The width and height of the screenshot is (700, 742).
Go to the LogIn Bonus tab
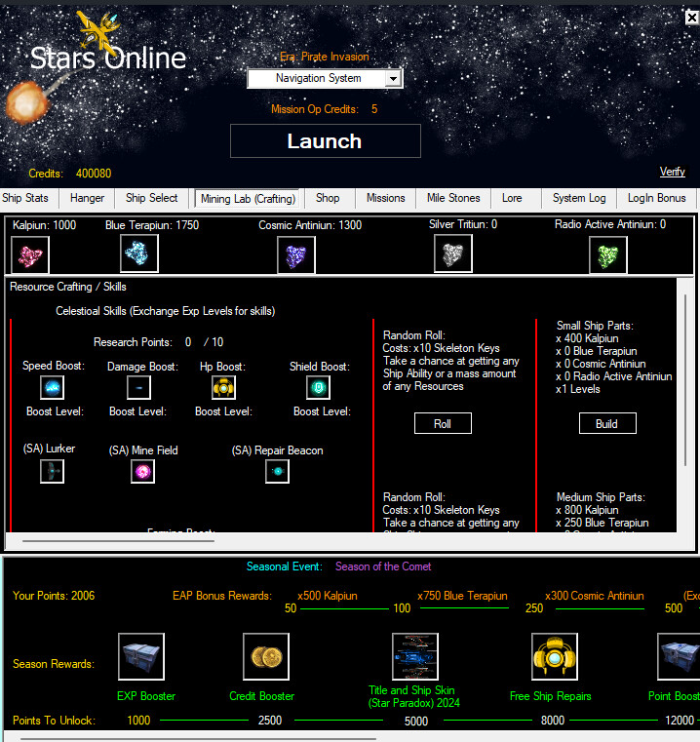(656, 198)
